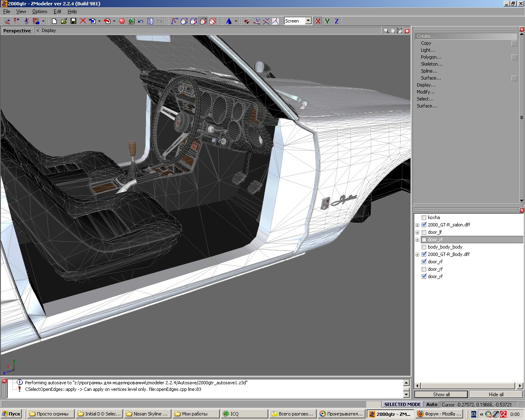Open the Modify... command group
Screen dimensions: 525x420
[426, 92]
